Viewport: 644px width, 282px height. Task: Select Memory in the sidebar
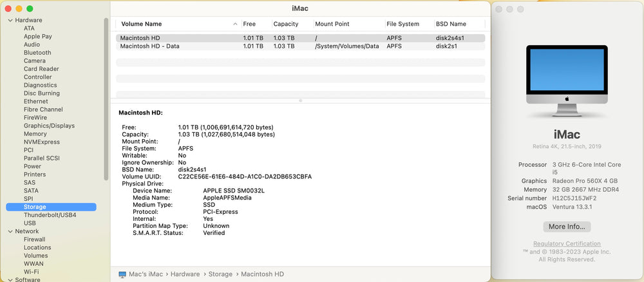point(35,134)
